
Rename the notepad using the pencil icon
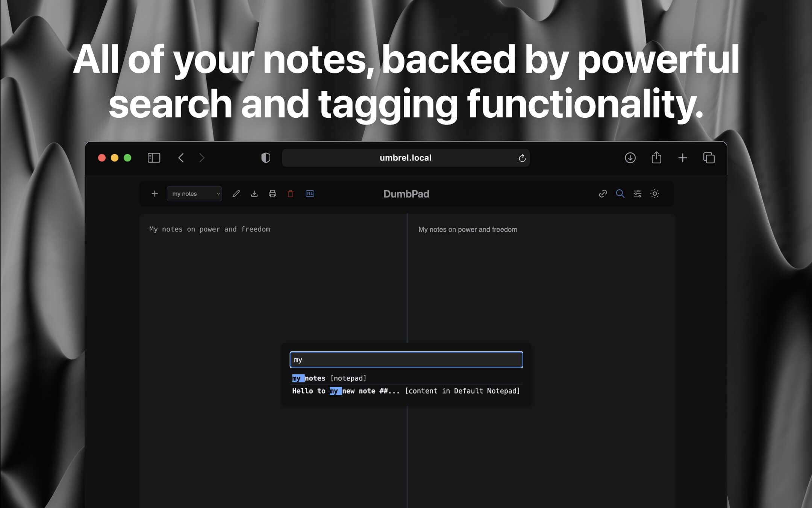pos(236,193)
